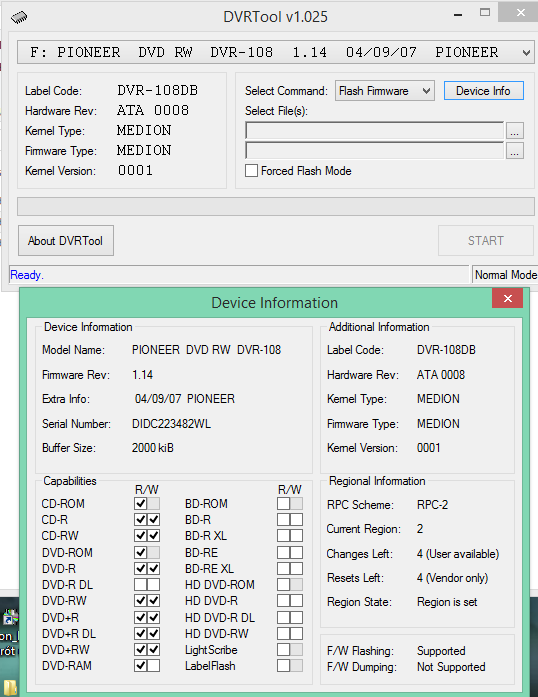This screenshot has height=697, width=538.
Task: Click the F/W Dumping Not Supported value
Action: click(451, 667)
